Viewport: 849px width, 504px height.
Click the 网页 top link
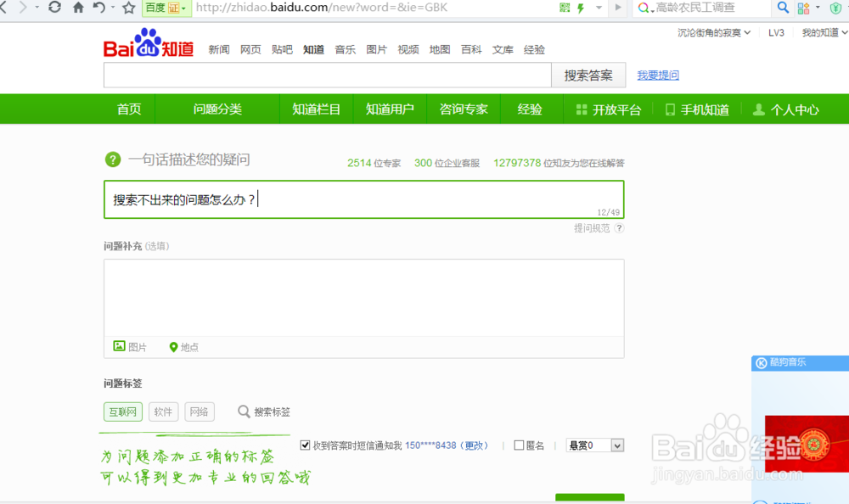tap(250, 50)
